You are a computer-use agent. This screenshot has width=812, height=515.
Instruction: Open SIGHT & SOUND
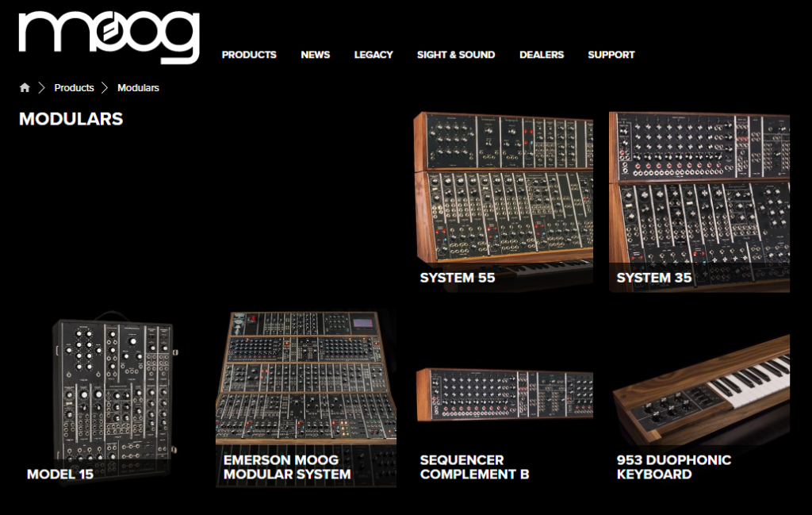coord(456,55)
